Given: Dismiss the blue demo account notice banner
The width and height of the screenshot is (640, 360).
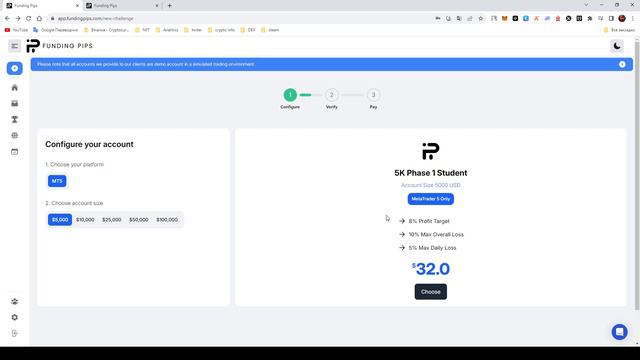Looking at the screenshot, I should tap(622, 64).
